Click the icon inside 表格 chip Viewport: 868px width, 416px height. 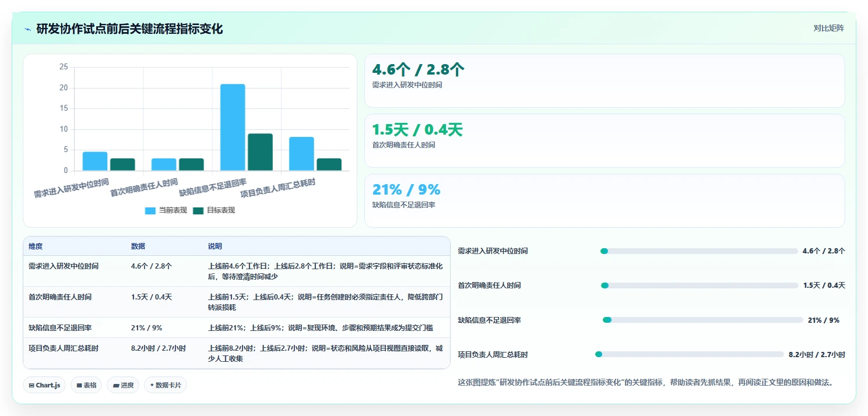79,386
